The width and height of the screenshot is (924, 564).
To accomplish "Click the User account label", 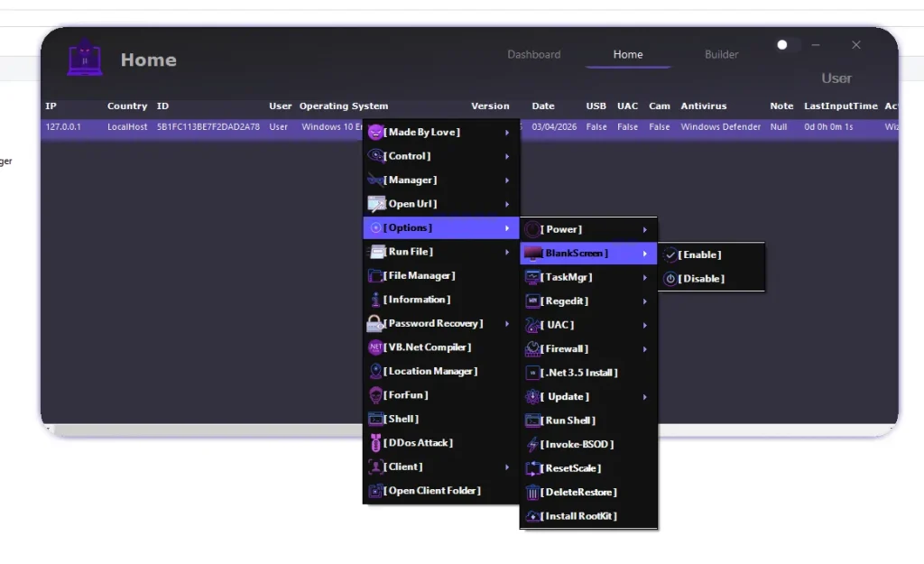I will click(836, 78).
